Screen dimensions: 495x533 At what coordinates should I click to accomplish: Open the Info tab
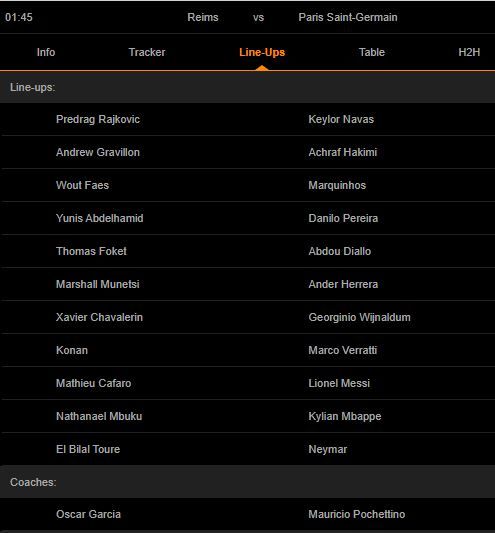(x=46, y=52)
